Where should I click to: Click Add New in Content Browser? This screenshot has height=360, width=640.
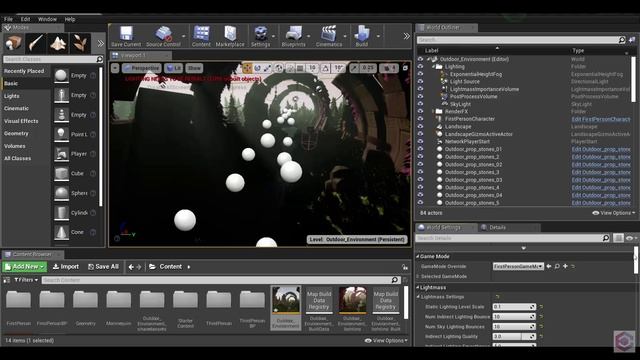[24, 267]
